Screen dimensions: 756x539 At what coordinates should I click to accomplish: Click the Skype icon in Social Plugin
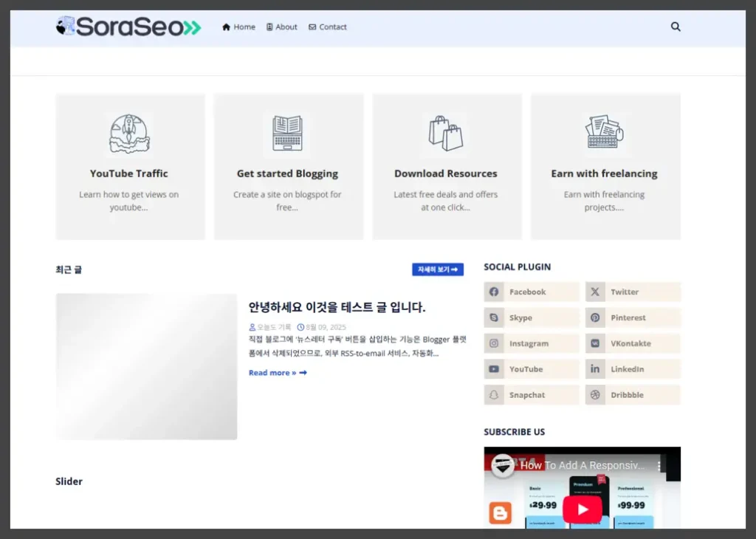pyautogui.click(x=494, y=317)
